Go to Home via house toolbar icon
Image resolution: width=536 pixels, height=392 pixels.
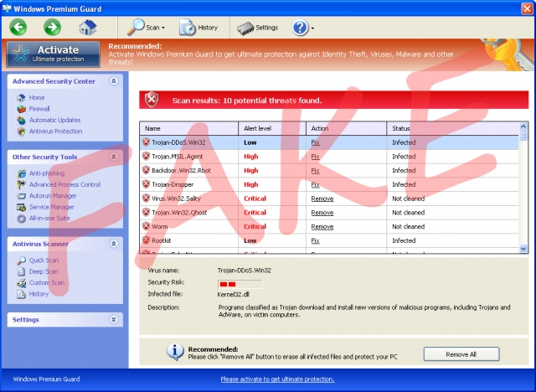(x=88, y=28)
